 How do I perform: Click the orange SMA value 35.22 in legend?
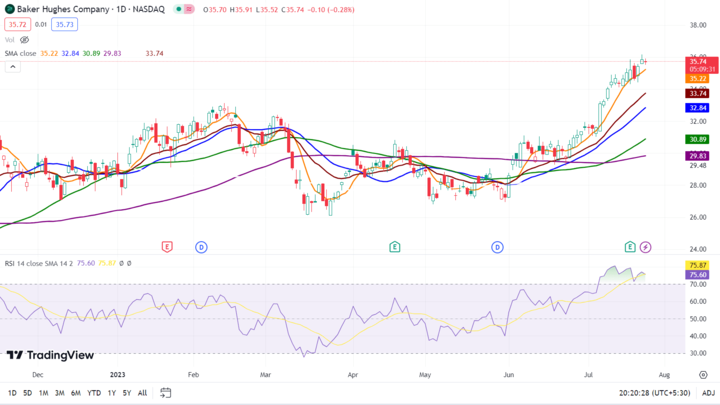click(49, 54)
